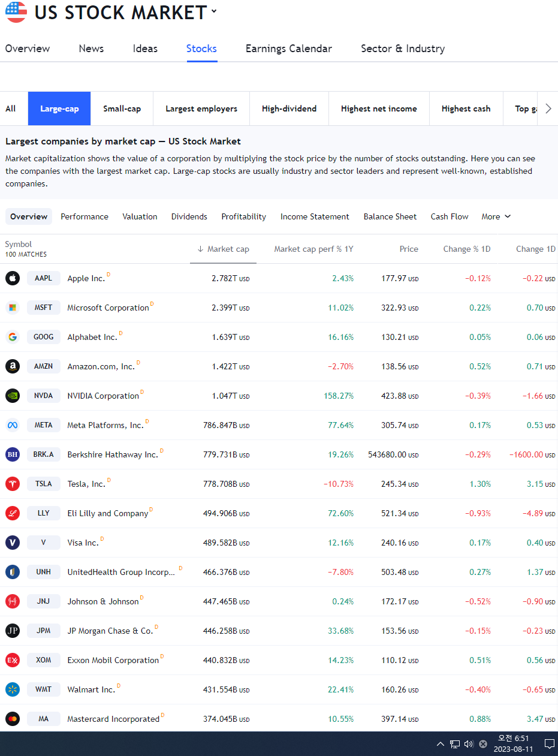Click the Eli Lilly logo icon
558x756 pixels.
point(13,513)
